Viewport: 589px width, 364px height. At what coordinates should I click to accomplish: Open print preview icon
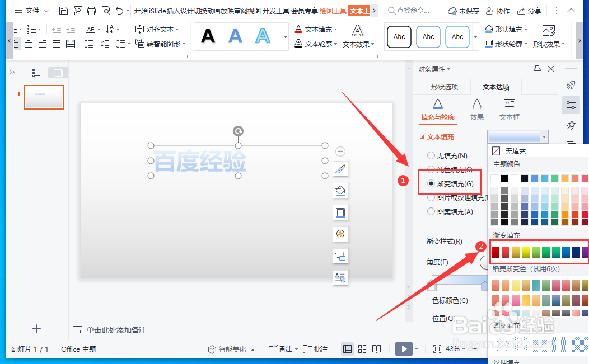[106, 11]
